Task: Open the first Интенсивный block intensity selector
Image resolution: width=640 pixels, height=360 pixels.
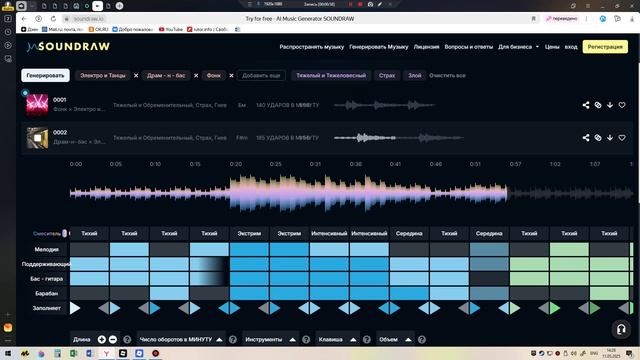Action: pyautogui.click(x=329, y=233)
